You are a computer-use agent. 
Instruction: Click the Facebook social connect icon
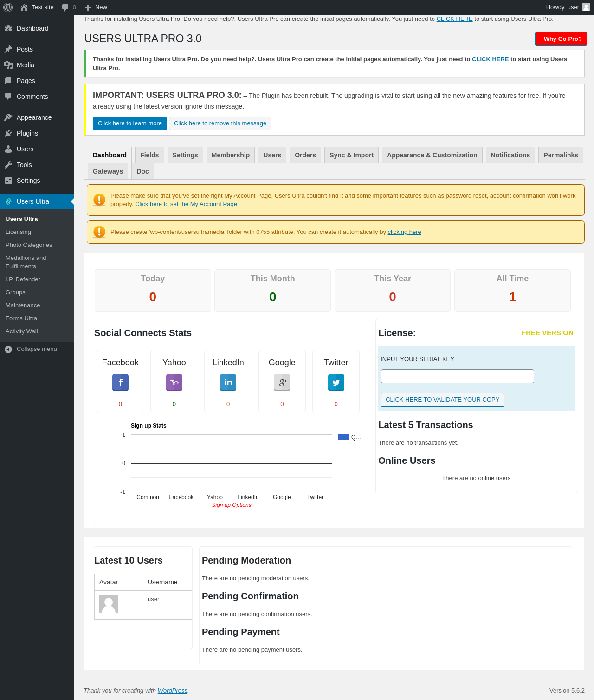(120, 382)
